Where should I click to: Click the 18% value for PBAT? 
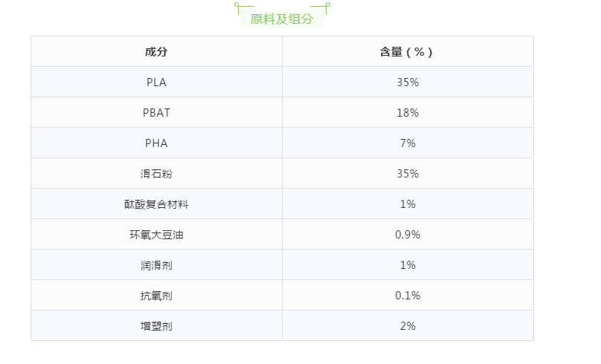pos(408,112)
